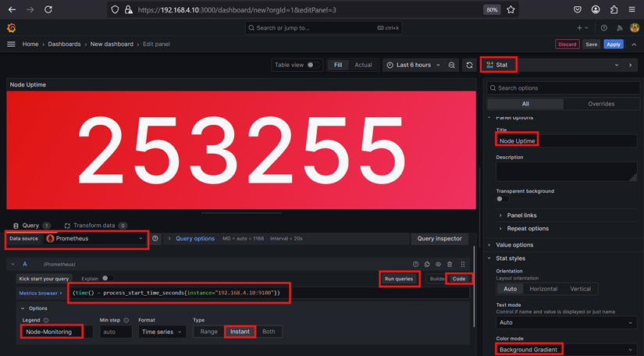Screen dimensions: 644x356
Task: Remove query A with the trash icon
Action: [450, 265]
